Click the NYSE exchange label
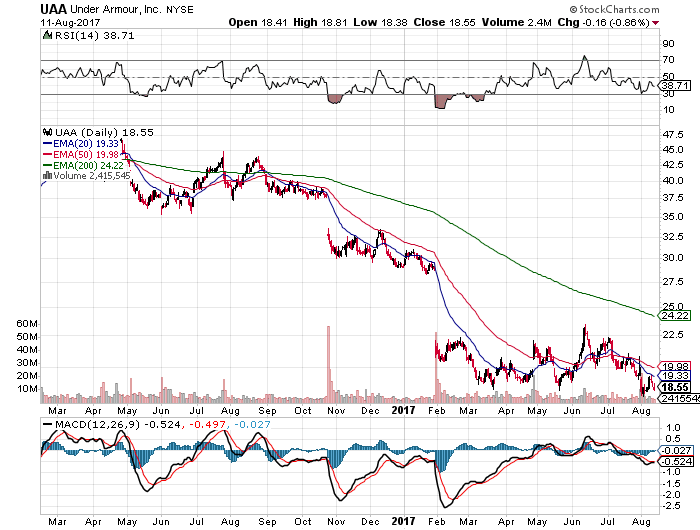700x530 pixels. point(180,10)
